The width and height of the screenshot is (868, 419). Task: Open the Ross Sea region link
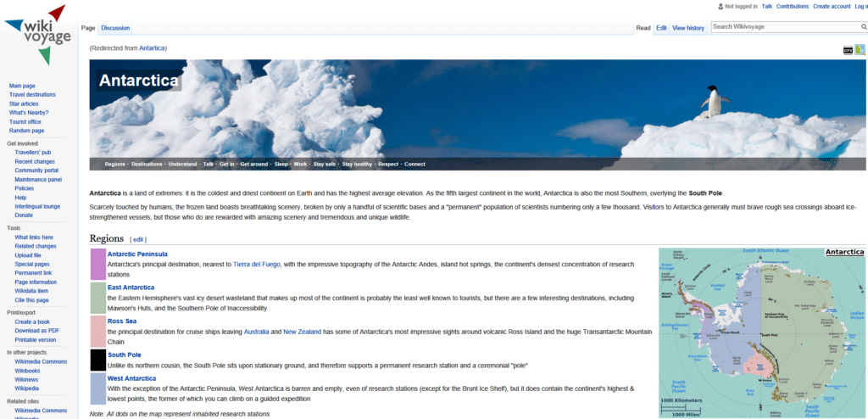(x=122, y=321)
